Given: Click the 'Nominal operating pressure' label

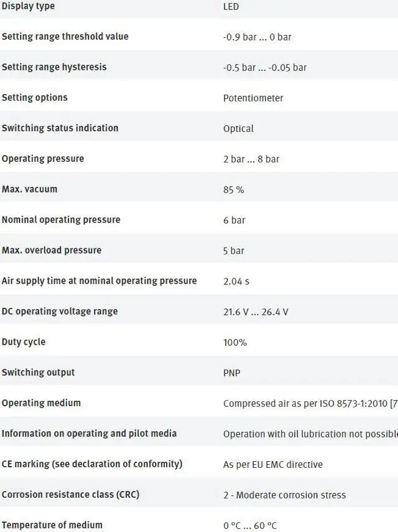Looking at the screenshot, I should (x=61, y=220).
